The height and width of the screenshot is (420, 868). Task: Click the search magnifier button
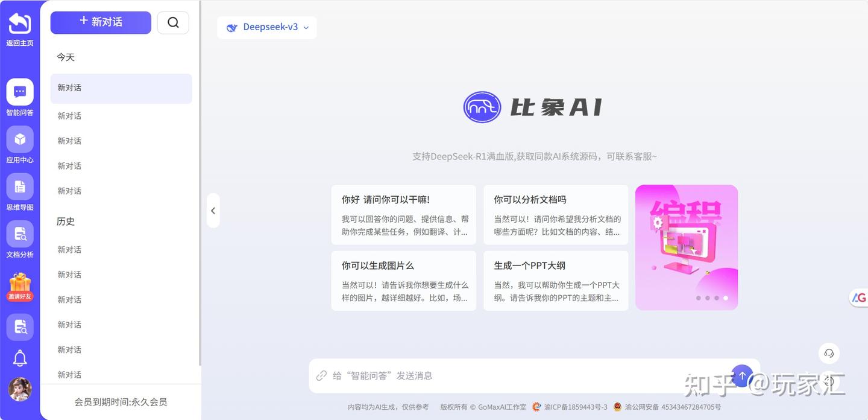173,22
